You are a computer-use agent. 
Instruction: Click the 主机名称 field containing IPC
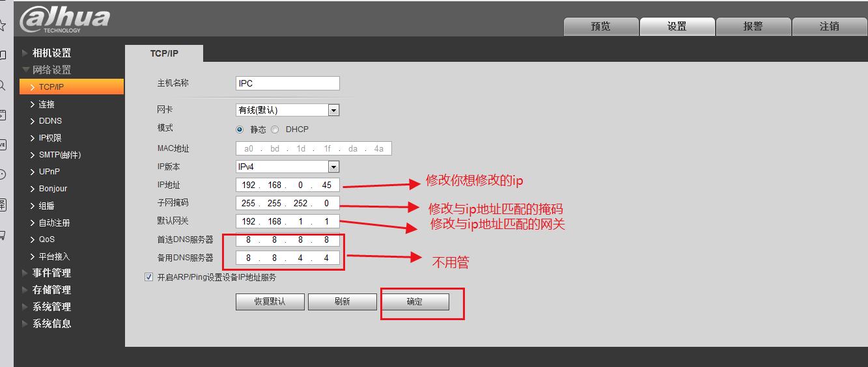tap(287, 83)
